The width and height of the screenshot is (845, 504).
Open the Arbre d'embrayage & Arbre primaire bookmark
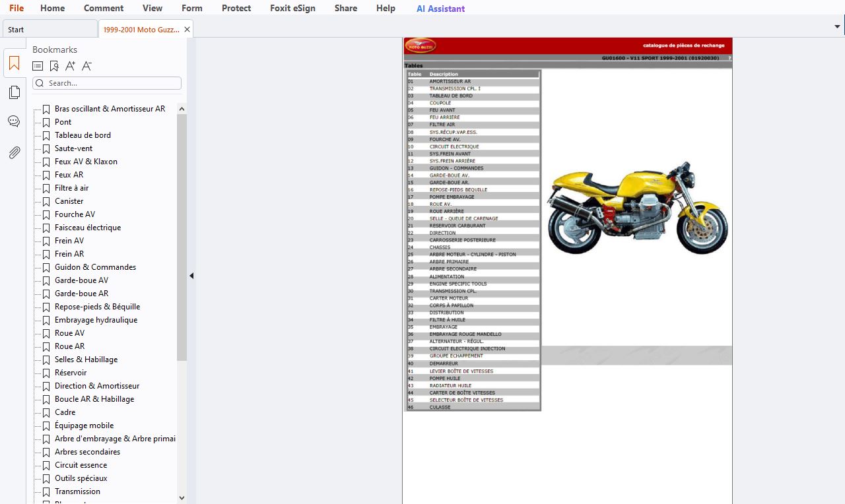(115, 439)
